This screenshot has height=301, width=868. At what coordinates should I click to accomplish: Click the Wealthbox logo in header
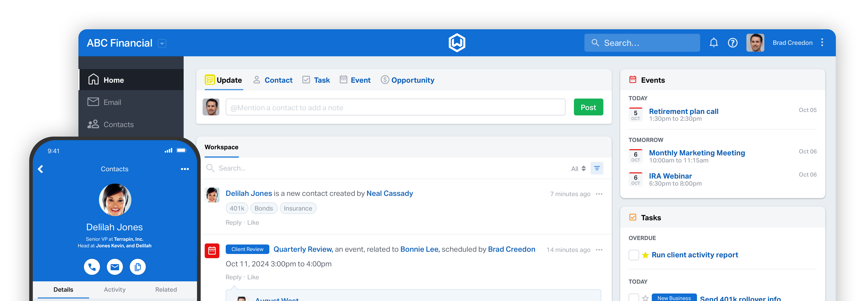457,43
